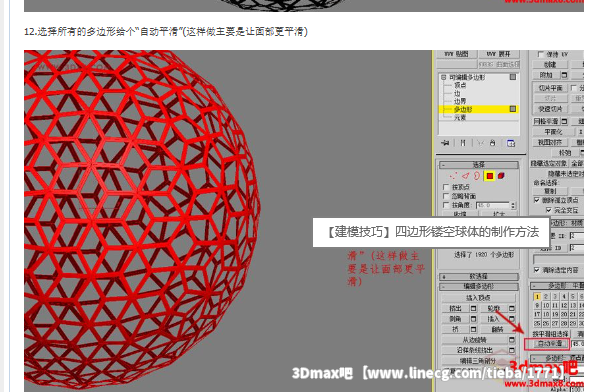
Task: Open the Configure Modifier Sets icon
Action: 511,143
